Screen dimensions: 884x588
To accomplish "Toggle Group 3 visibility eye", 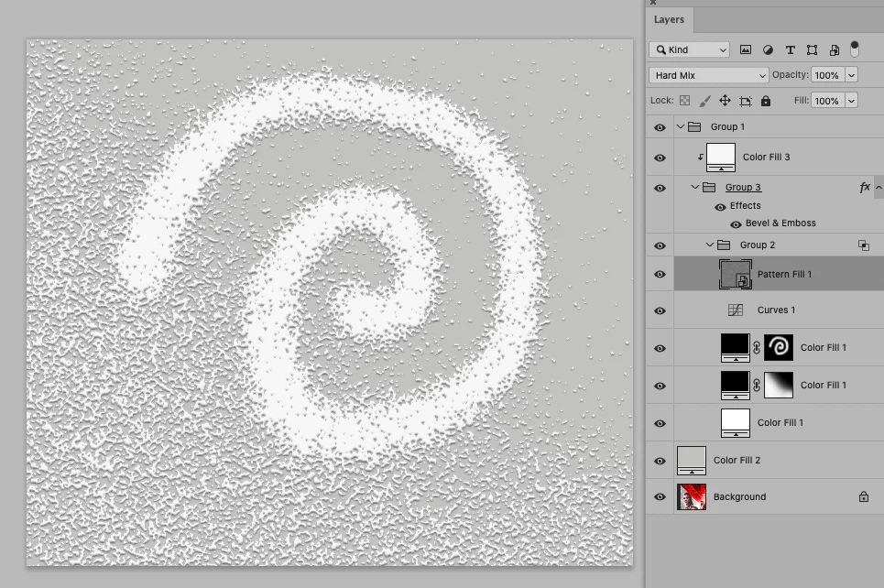I will pos(660,189).
